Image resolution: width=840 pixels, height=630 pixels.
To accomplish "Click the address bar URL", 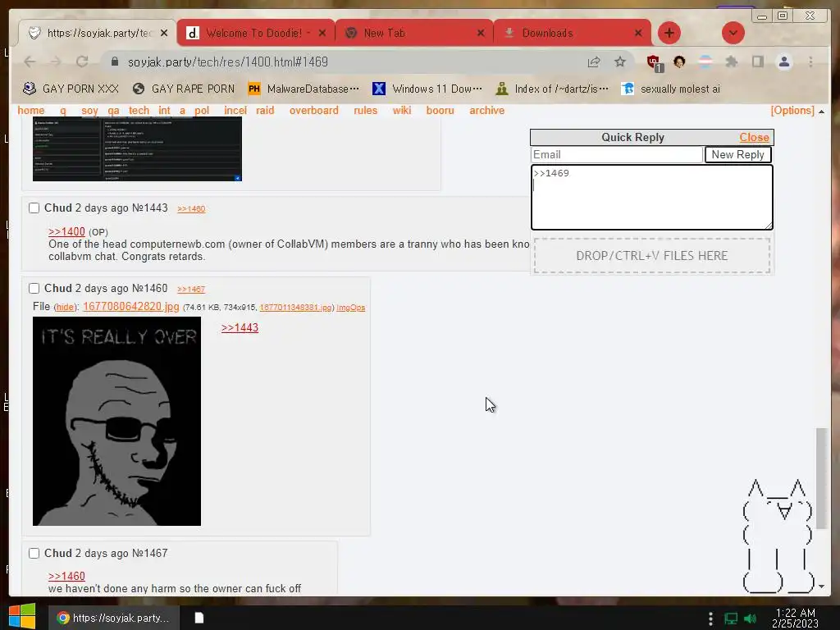I will [x=228, y=62].
